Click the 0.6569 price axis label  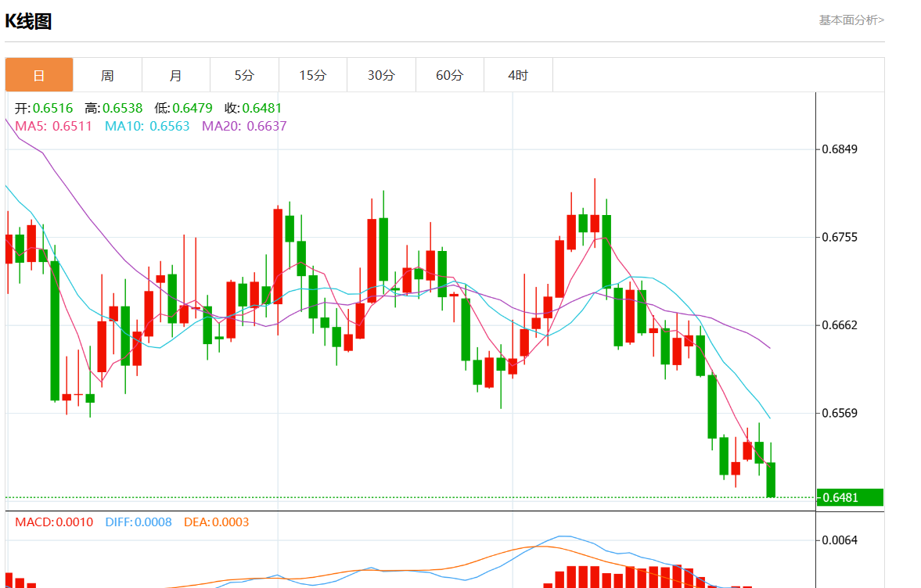(x=840, y=413)
